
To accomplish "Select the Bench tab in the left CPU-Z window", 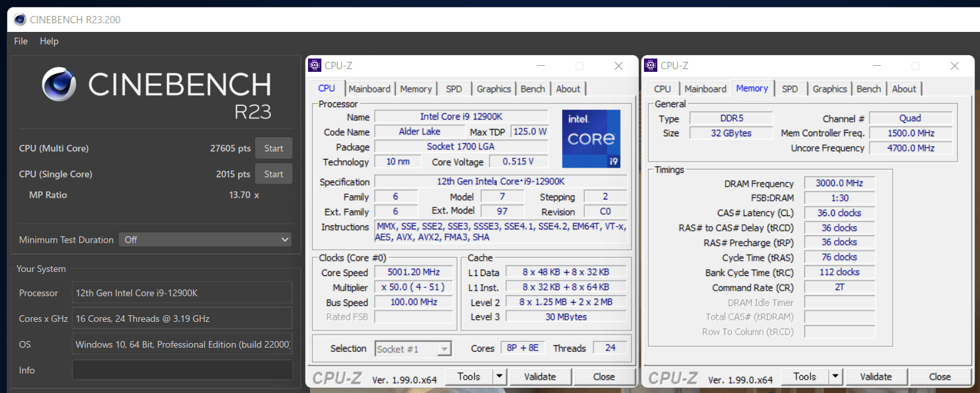I will click(532, 89).
